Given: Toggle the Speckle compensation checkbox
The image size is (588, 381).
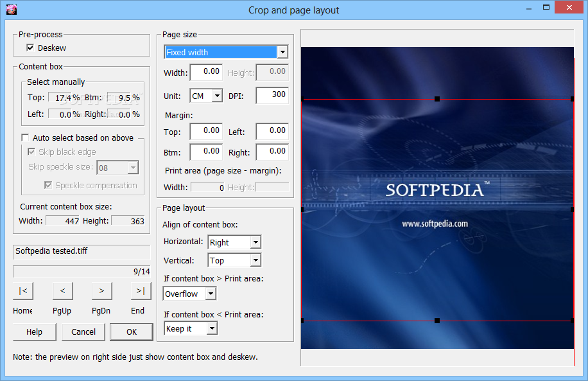Looking at the screenshot, I should (48, 185).
